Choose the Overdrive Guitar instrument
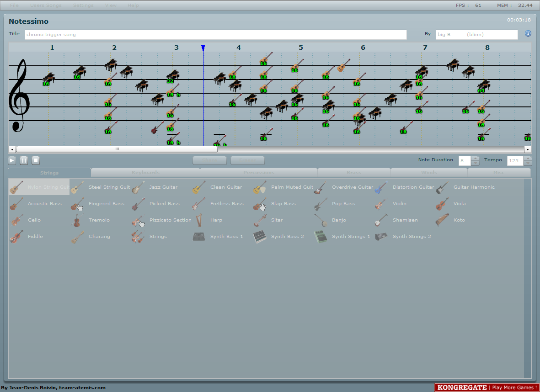 point(343,187)
